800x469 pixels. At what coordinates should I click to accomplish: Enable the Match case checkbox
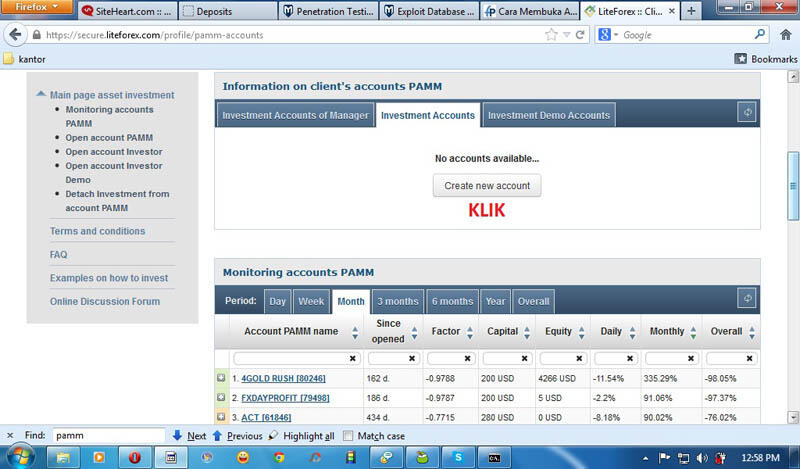[348, 436]
